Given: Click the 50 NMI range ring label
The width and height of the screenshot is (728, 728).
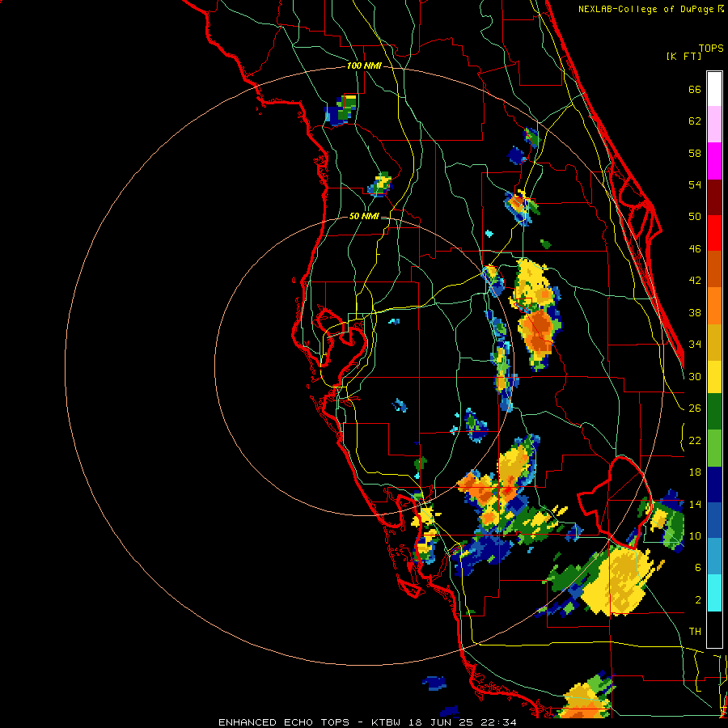Looking at the screenshot, I should pyautogui.click(x=364, y=216).
